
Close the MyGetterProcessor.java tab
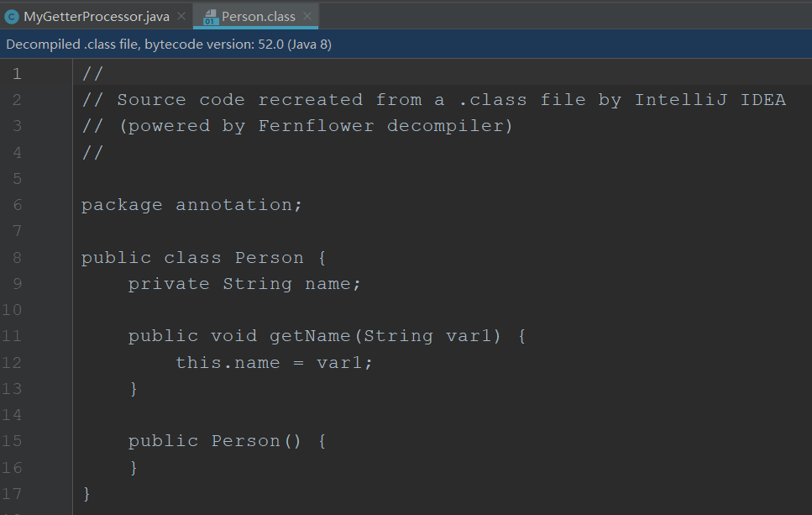point(181,16)
